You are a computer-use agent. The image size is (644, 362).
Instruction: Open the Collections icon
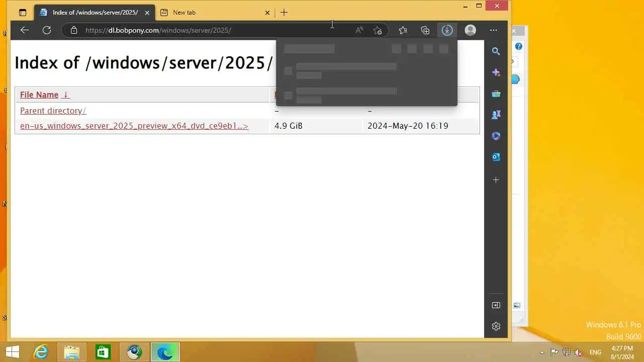[425, 30]
